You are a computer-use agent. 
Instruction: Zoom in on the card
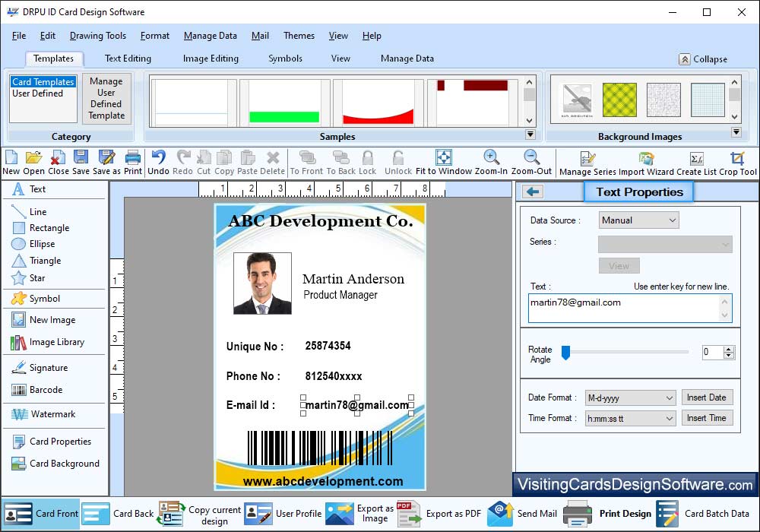click(491, 163)
